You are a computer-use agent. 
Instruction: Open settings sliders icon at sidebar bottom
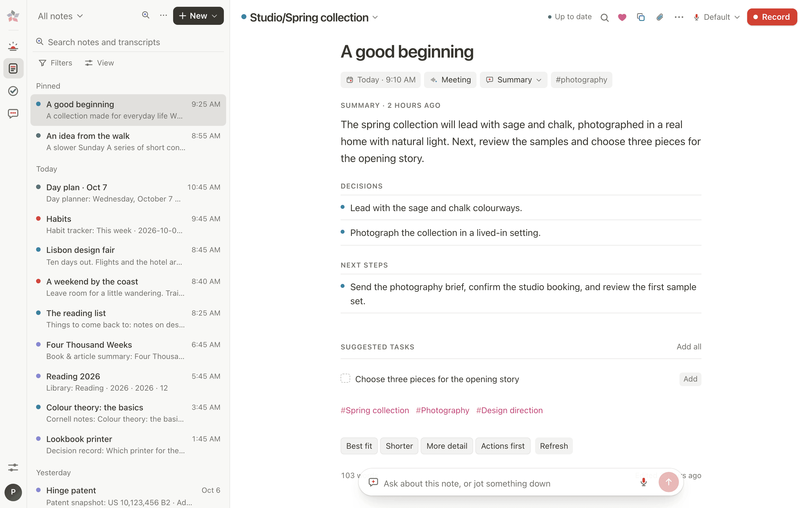tap(13, 467)
